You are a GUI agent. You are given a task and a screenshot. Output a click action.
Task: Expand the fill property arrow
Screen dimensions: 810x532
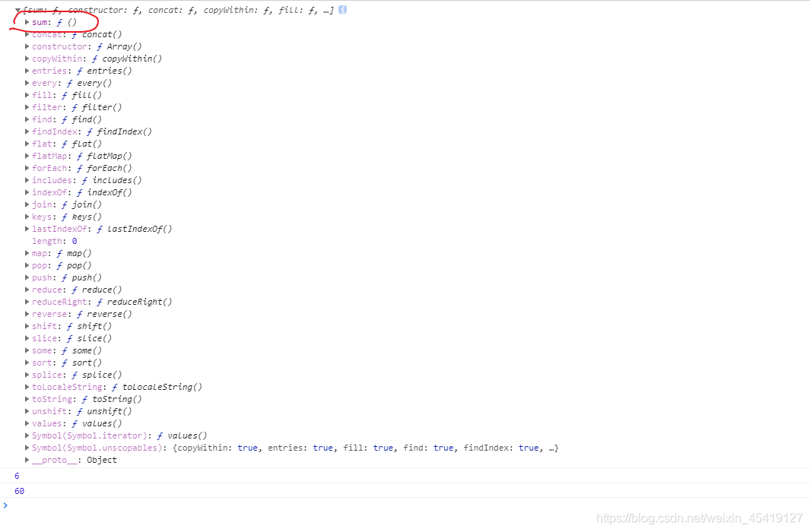click(x=27, y=95)
